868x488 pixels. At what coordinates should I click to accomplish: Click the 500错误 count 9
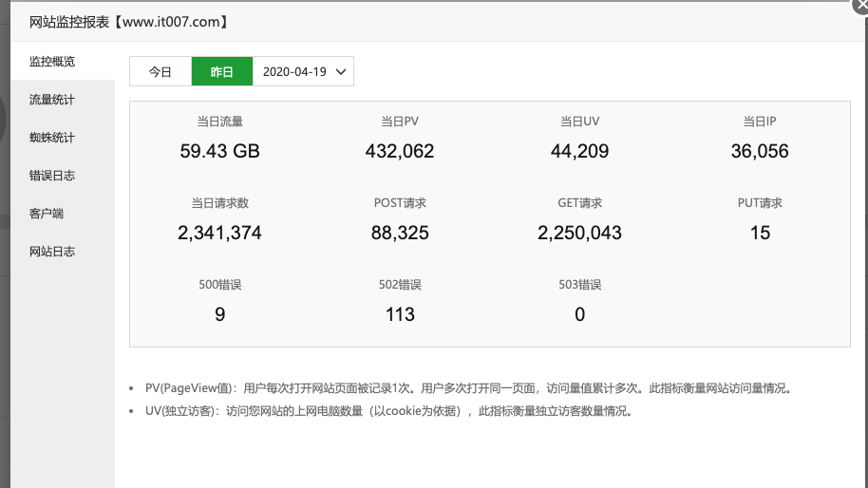pyautogui.click(x=219, y=315)
